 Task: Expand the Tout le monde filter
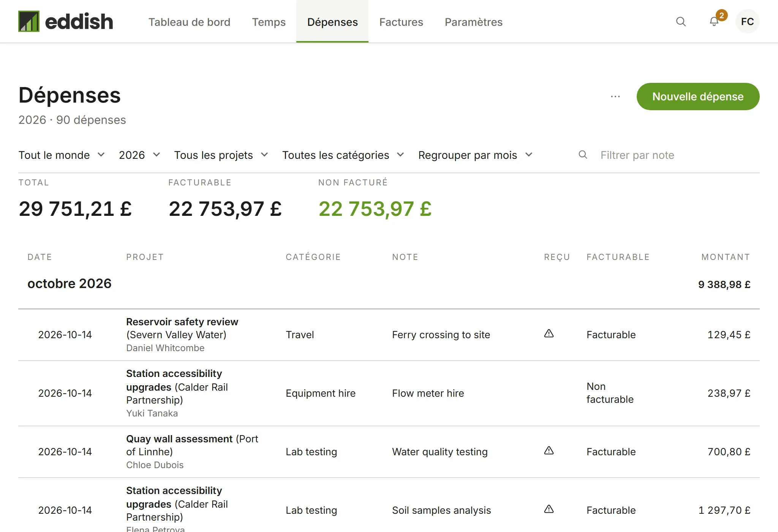click(62, 155)
